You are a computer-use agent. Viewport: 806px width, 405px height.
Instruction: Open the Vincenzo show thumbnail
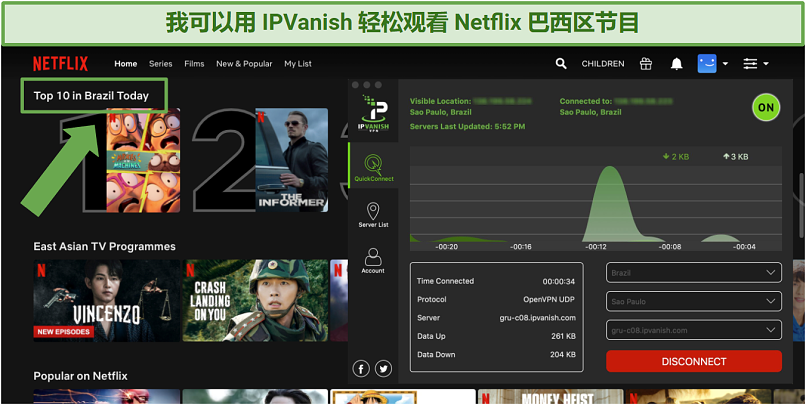click(107, 301)
